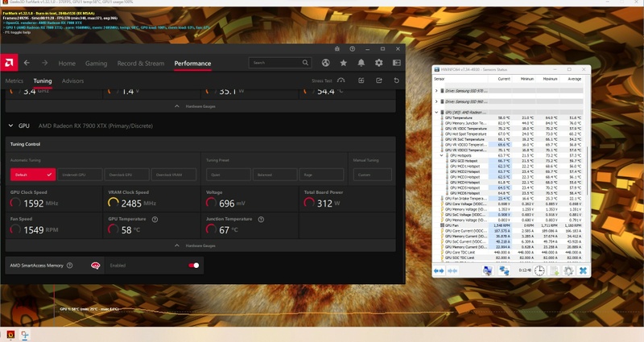Click the red SmartAccess Memory brain icon

point(95,266)
